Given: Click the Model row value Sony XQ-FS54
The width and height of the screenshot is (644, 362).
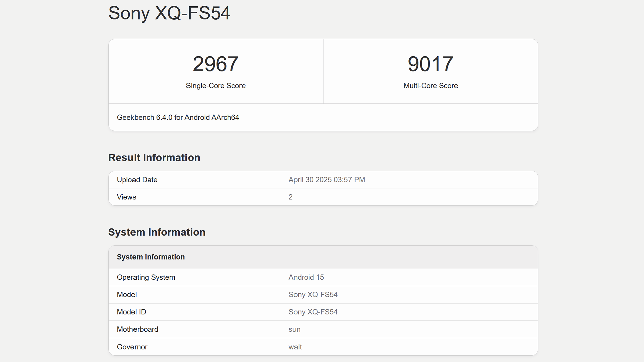Looking at the screenshot, I should (x=313, y=295).
